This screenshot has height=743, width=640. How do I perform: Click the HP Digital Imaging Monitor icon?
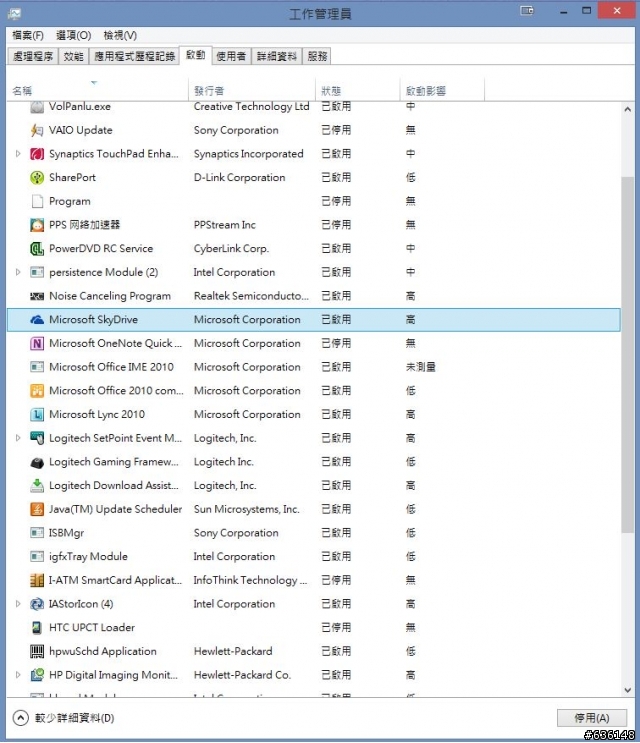(x=37, y=675)
